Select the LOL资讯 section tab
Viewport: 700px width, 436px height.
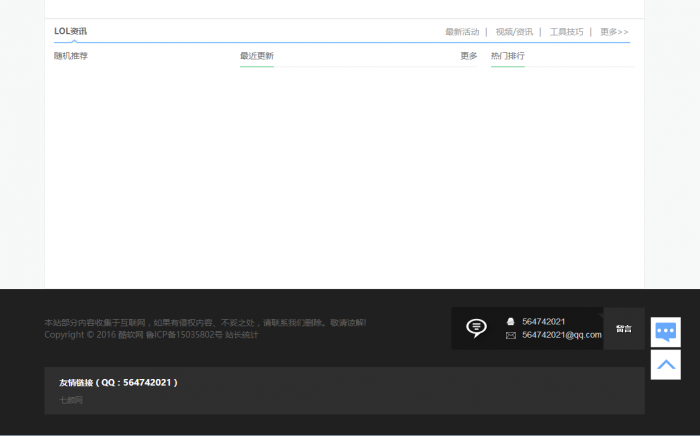[70, 31]
